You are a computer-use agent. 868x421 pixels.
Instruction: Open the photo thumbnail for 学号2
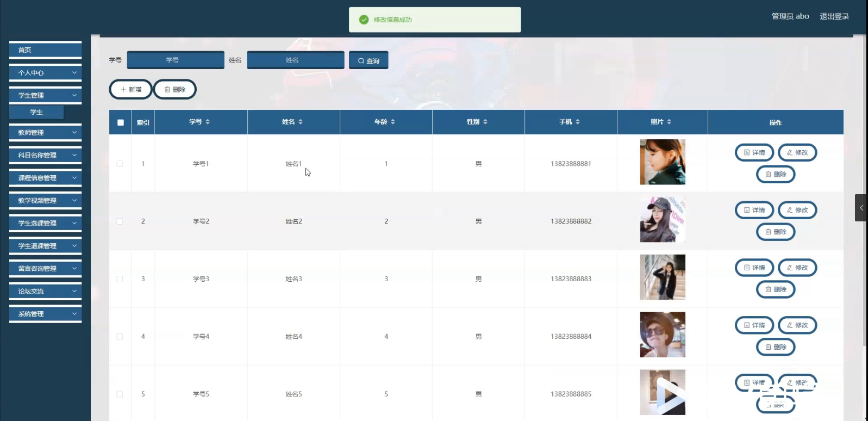[662, 220]
